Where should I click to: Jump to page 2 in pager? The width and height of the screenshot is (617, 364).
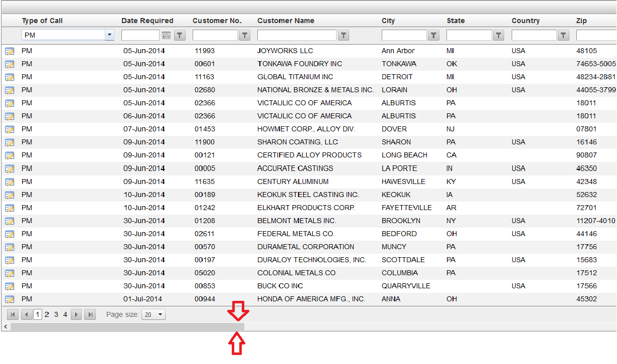(47, 315)
